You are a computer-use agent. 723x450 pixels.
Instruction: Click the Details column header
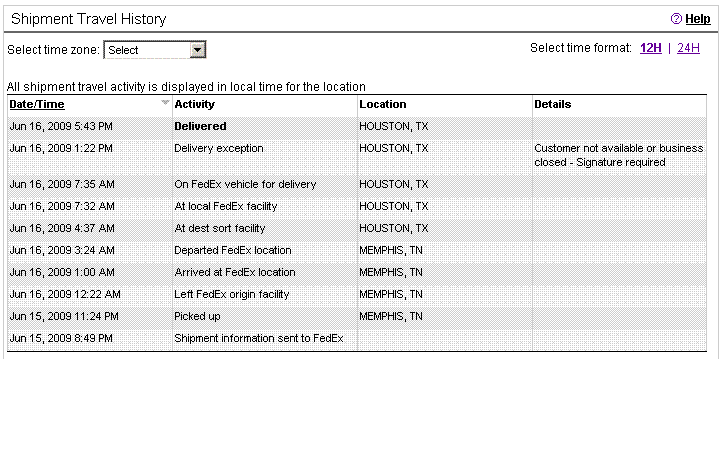552,104
